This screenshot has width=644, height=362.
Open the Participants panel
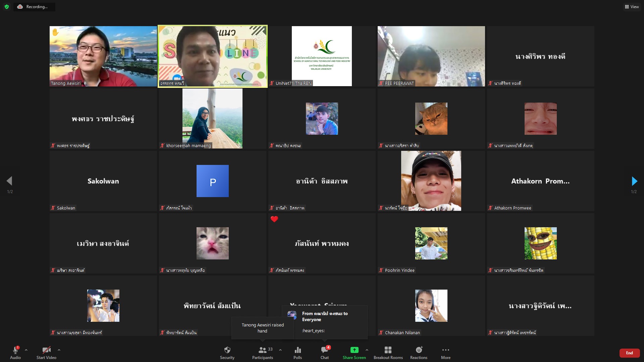[x=262, y=353]
